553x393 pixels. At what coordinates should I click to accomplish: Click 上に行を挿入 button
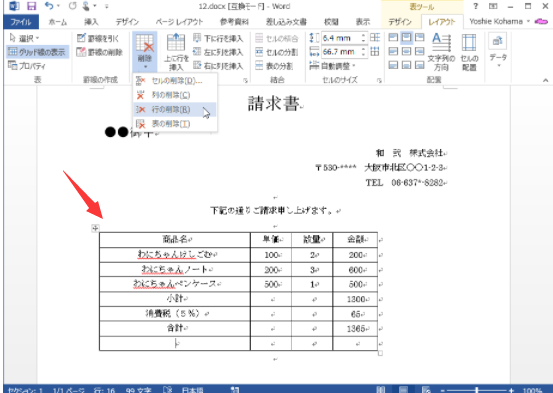coord(176,52)
